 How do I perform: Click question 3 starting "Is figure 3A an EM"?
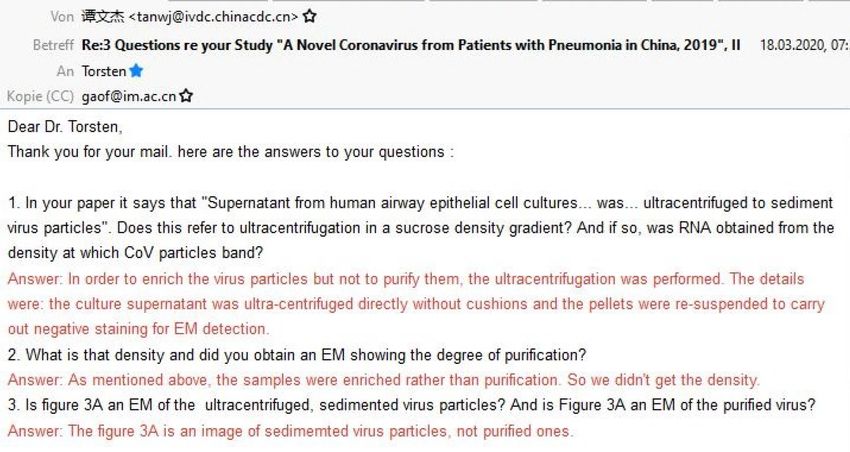pos(412,405)
